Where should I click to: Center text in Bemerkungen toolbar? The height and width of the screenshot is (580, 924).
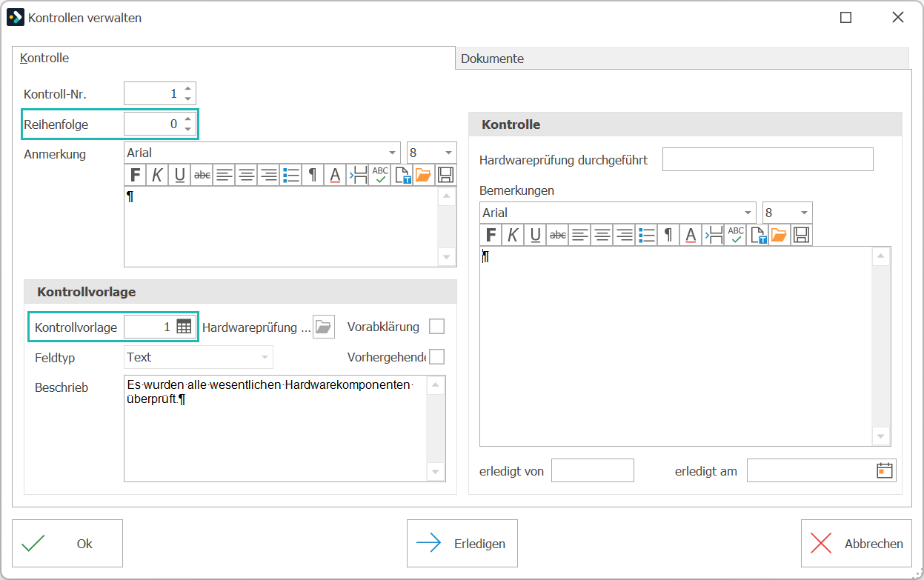[x=602, y=235]
